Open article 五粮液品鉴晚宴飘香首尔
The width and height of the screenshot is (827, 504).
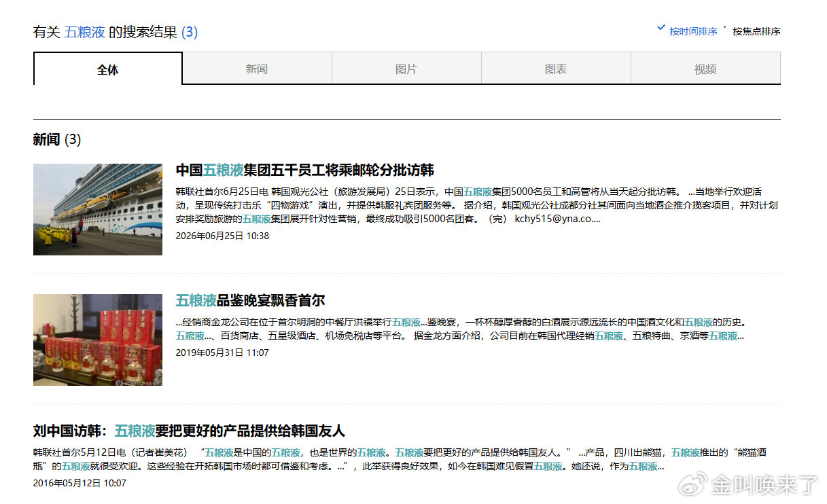251,300
